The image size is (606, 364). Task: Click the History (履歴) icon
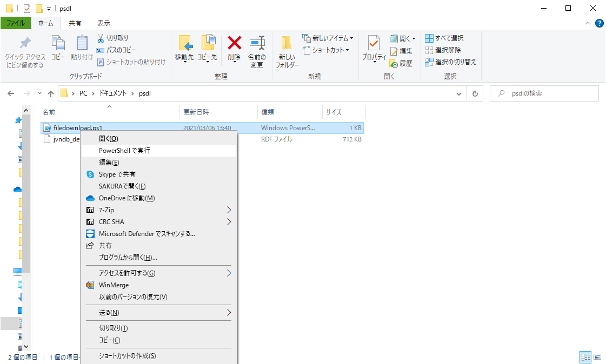(x=401, y=63)
